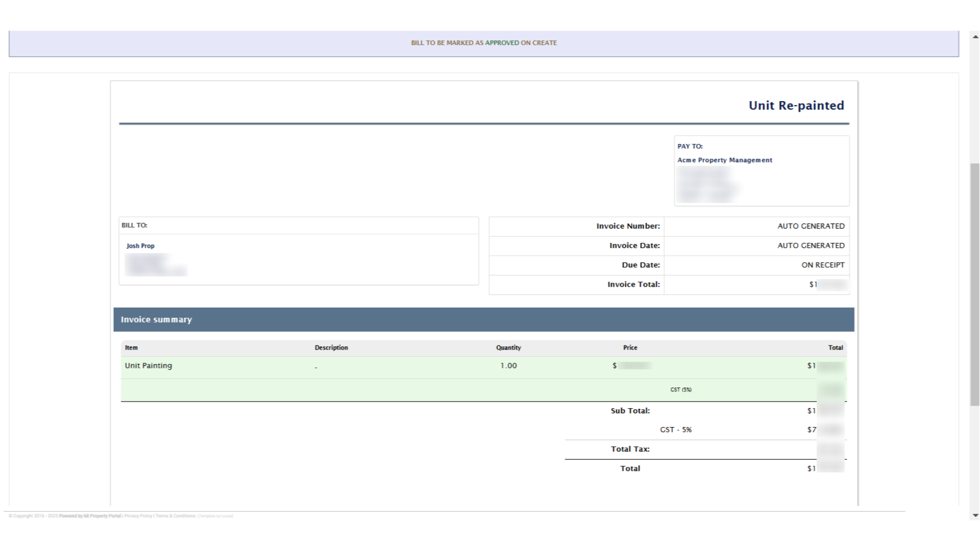Click the Quantity column header
Screen dimensions: 980x551
pos(508,347)
